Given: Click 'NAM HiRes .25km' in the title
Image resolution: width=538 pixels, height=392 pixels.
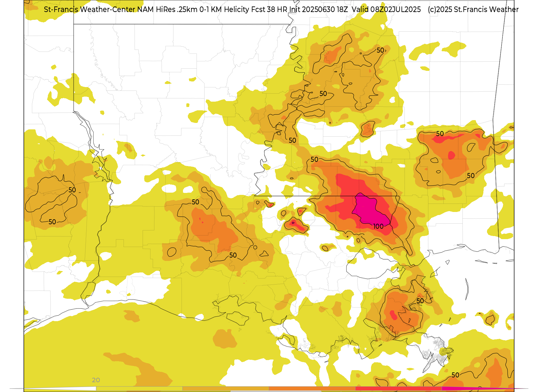Looking at the screenshot, I should point(167,10).
